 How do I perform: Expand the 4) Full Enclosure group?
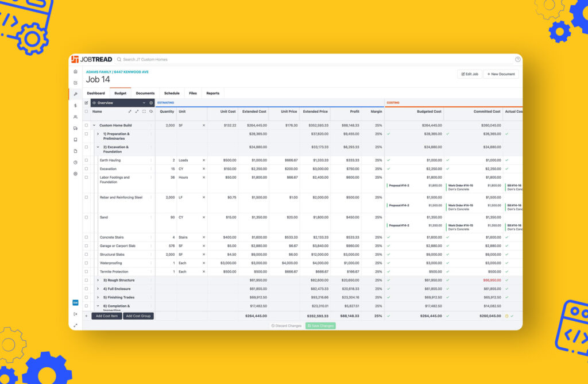point(98,289)
